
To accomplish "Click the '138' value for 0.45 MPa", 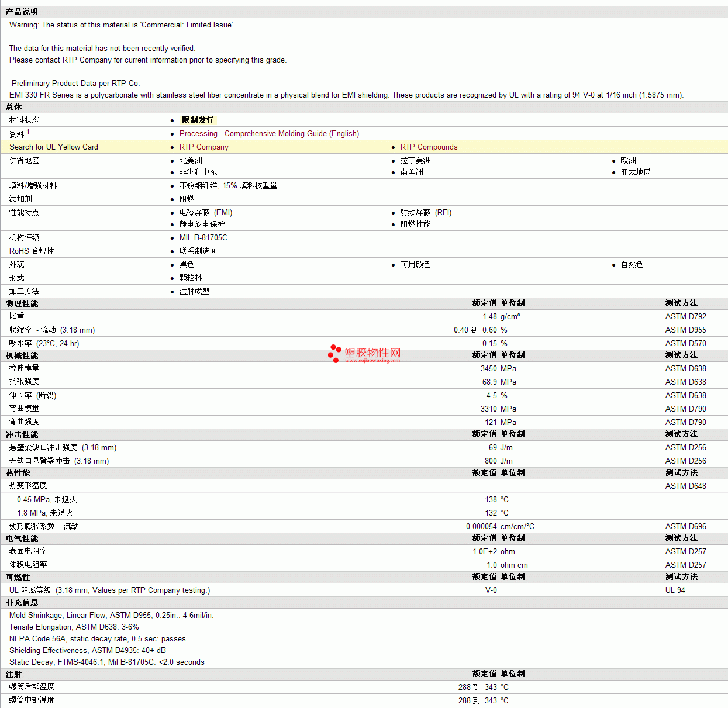I will coord(491,499).
